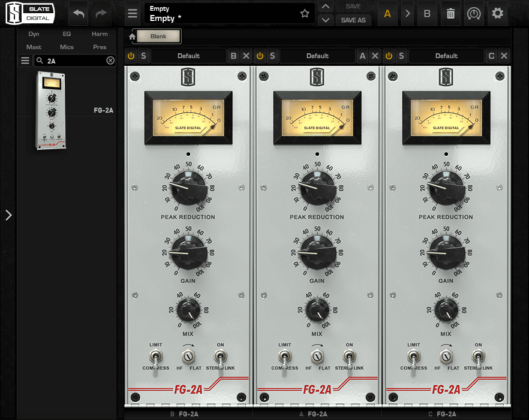
Task: Click the Blank rack tab
Action: click(158, 37)
